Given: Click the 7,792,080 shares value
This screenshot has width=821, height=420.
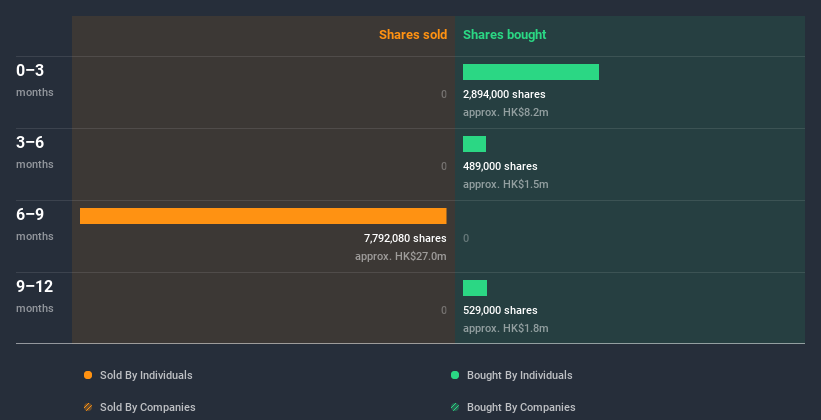Looking at the screenshot, I should click(x=405, y=238).
